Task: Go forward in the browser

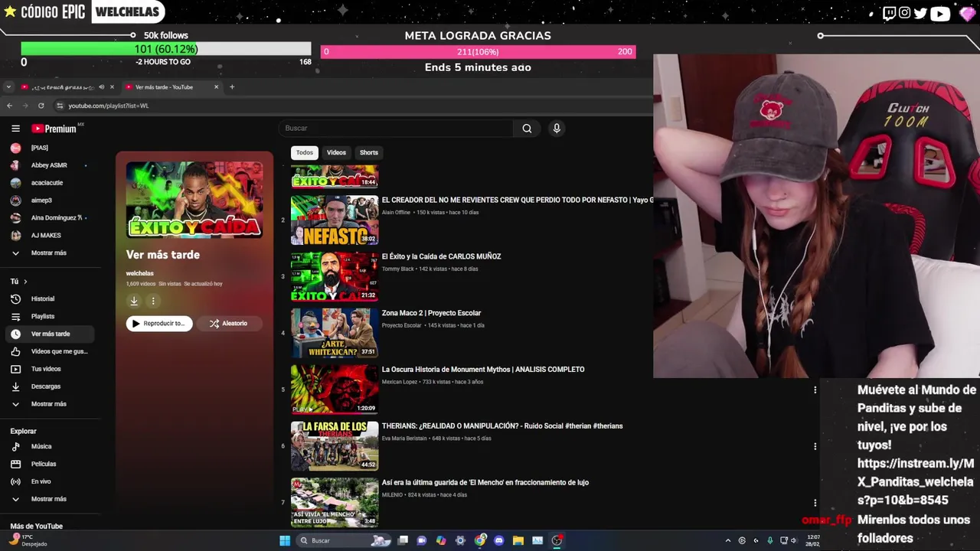Action: (24, 106)
